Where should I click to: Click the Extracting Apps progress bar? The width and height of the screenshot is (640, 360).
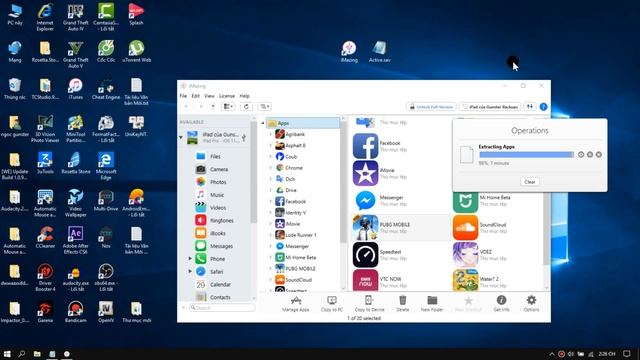(527, 155)
